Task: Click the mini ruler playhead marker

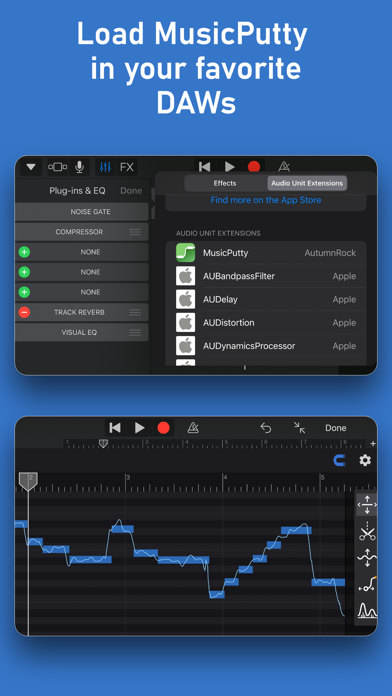Action: coord(103,443)
